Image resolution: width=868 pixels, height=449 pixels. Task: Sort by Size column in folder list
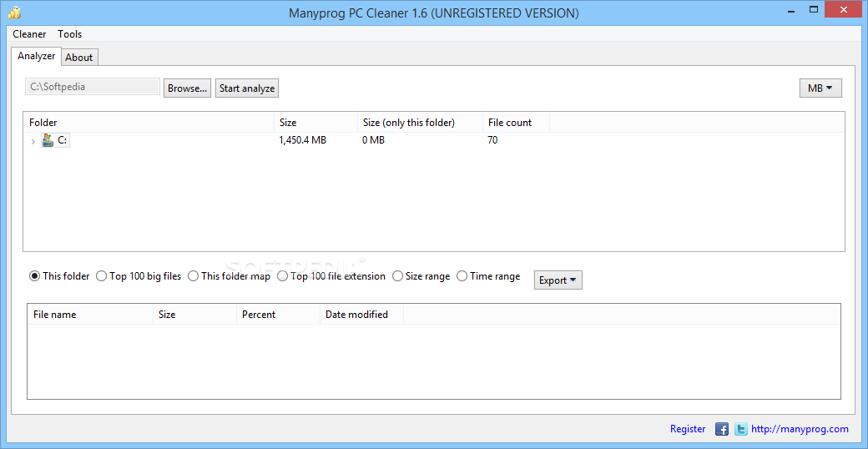point(316,123)
